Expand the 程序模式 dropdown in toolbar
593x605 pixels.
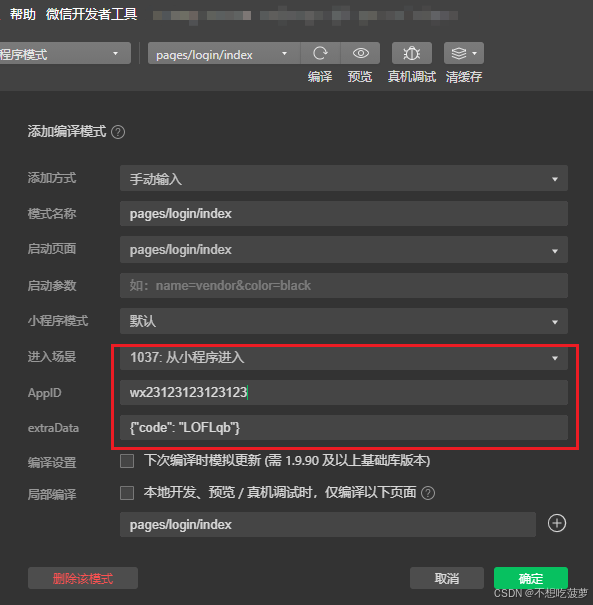click(x=65, y=53)
